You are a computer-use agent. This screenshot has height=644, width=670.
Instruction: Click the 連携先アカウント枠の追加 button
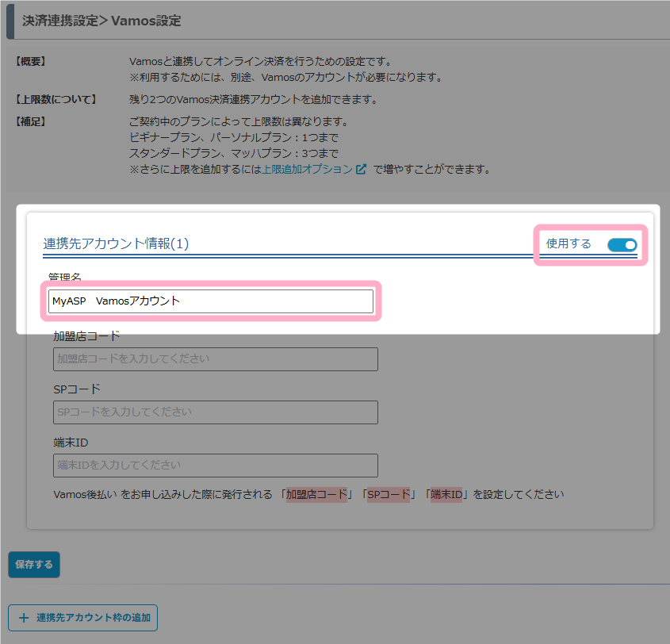83,617
